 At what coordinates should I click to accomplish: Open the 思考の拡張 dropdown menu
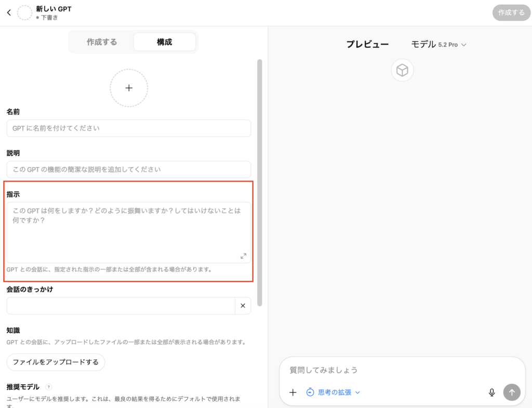tap(334, 392)
